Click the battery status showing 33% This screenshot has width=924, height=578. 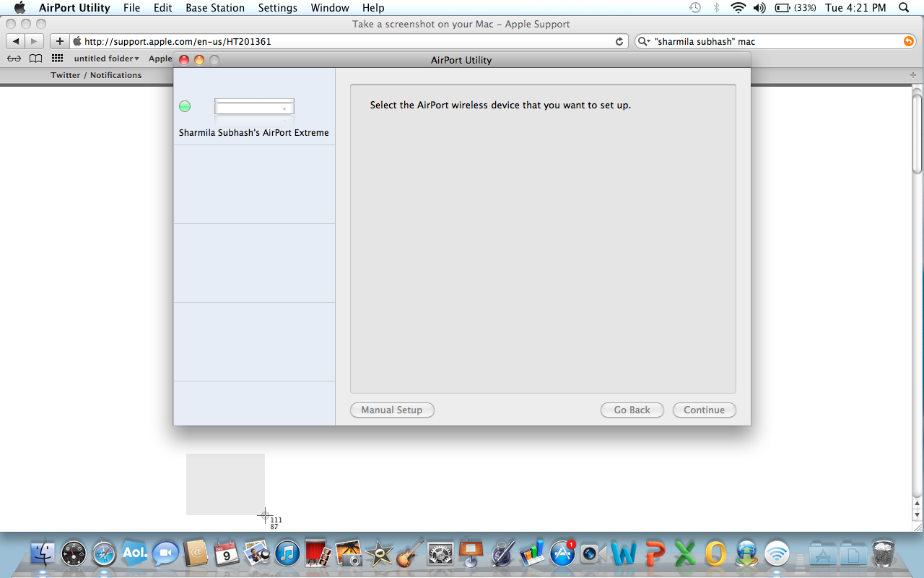pos(796,8)
